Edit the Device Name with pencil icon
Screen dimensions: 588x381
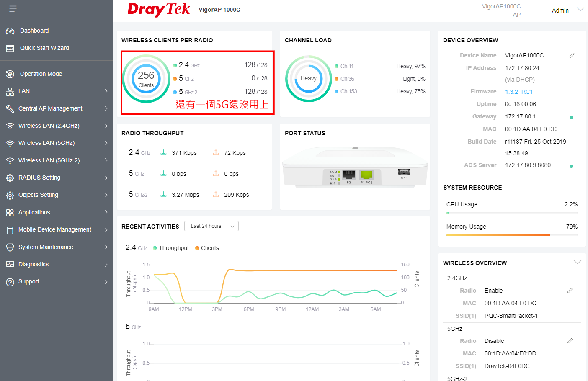(572, 55)
